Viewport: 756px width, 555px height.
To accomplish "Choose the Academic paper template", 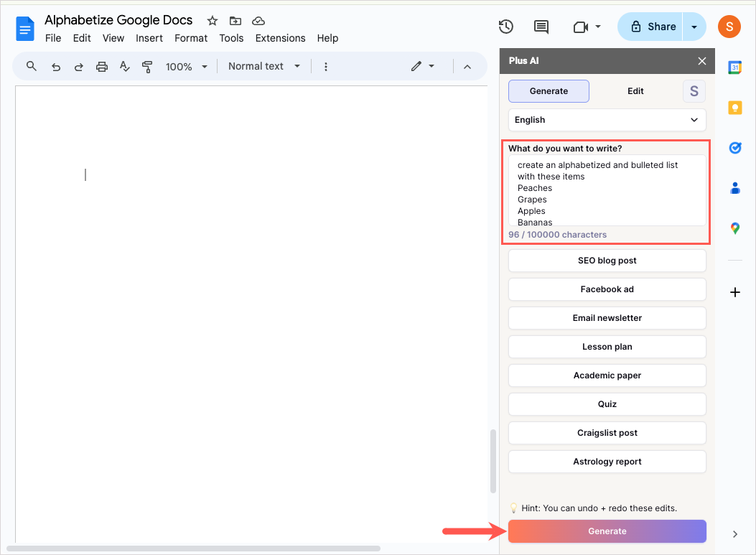I will coord(607,375).
